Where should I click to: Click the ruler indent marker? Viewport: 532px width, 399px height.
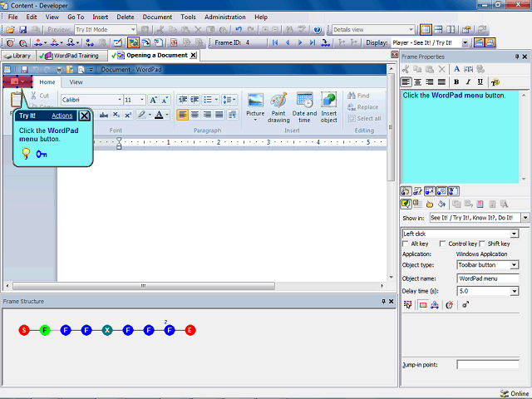pos(119,143)
